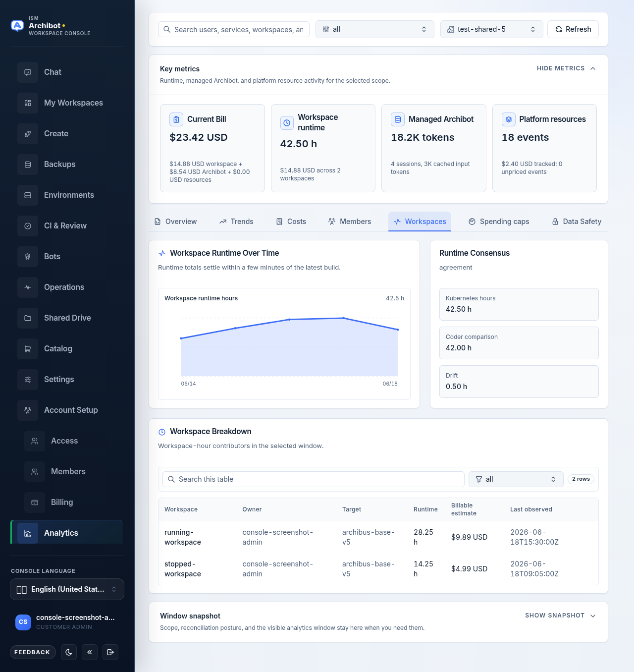This screenshot has height=672, width=634.
Task: Click the CS user avatar
Action: pyautogui.click(x=23, y=622)
